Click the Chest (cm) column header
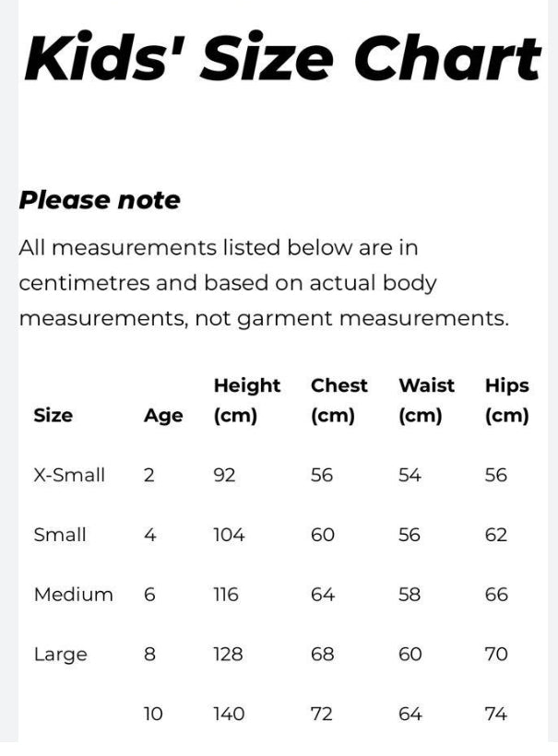The image size is (558, 756). 338,400
